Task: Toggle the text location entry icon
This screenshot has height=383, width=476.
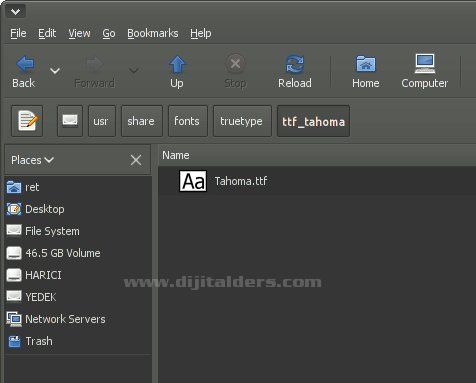Action: tap(27, 121)
